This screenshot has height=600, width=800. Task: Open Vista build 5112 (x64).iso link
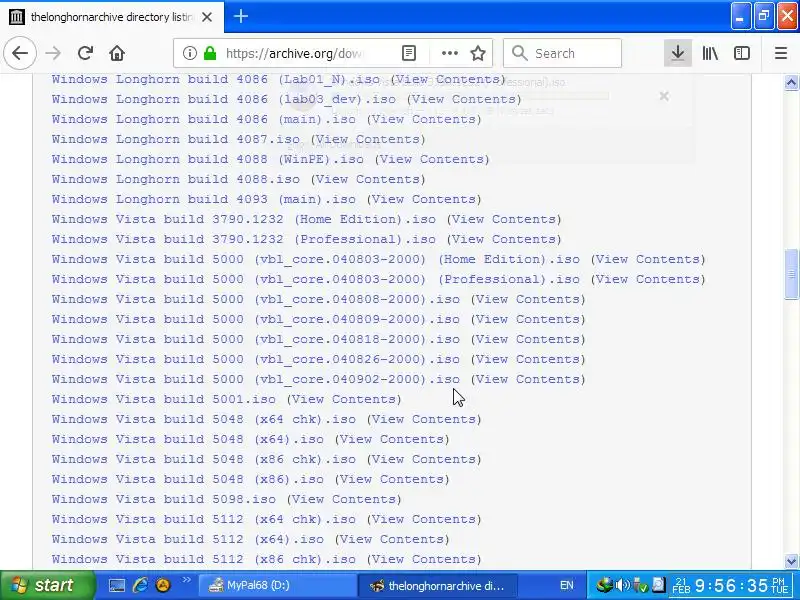tap(188, 539)
